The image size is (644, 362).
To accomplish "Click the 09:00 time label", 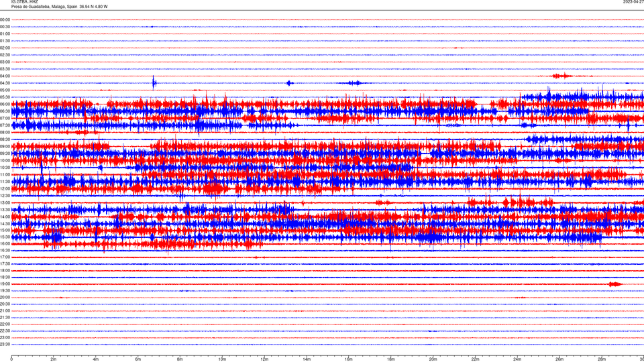I will click(5, 147).
